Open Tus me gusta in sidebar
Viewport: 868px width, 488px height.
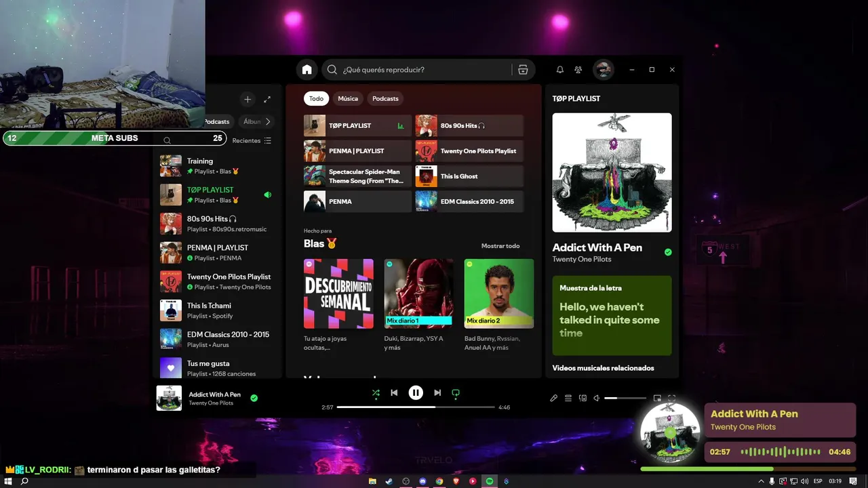point(216,368)
